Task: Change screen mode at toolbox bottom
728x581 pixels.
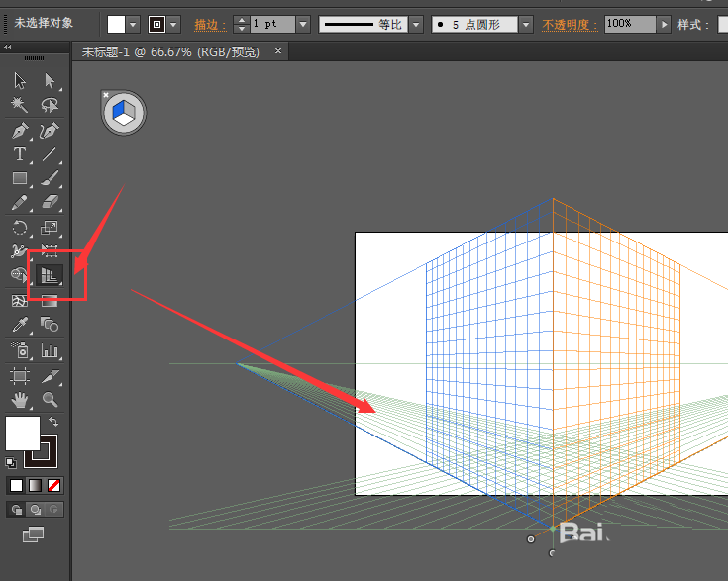Action: point(34,534)
